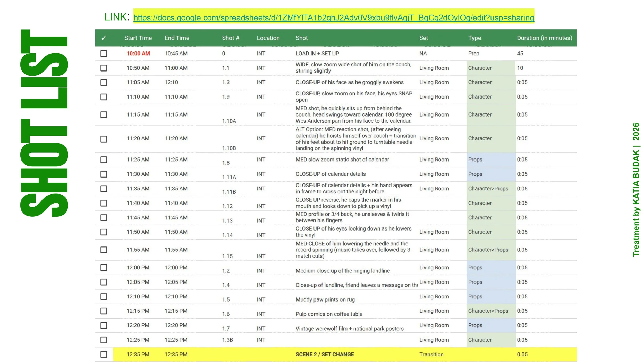Click the highlighted SCENE 2 transition row
The image size is (644, 362).
(x=325, y=354)
